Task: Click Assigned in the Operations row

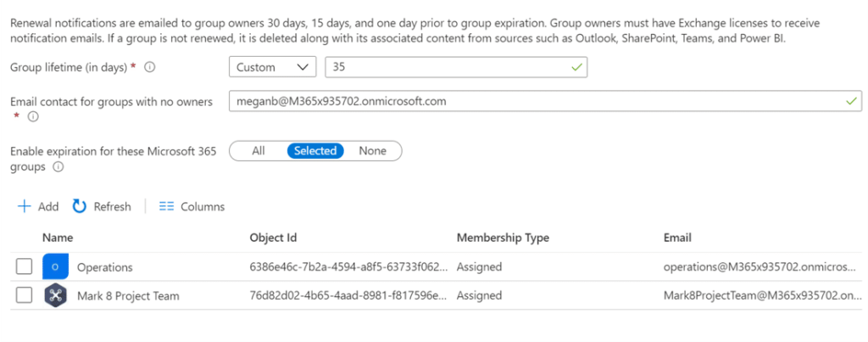Action: click(480, 267)
